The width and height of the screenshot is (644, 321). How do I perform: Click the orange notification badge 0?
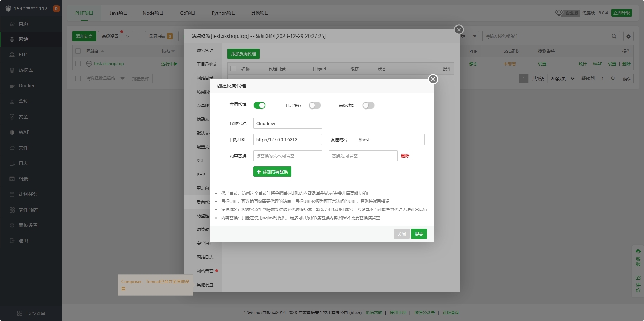(x=56, y=9)
